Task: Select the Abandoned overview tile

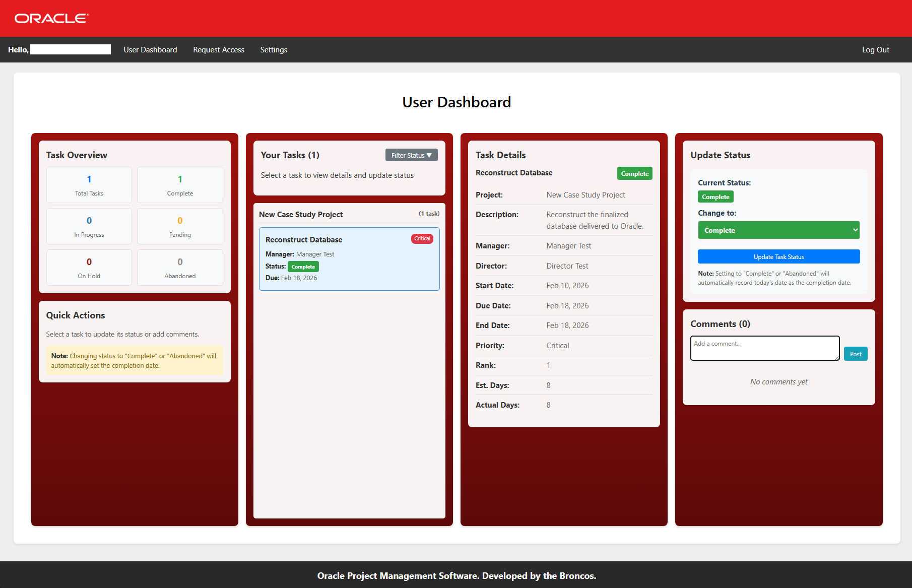Action: coord(180,268)
